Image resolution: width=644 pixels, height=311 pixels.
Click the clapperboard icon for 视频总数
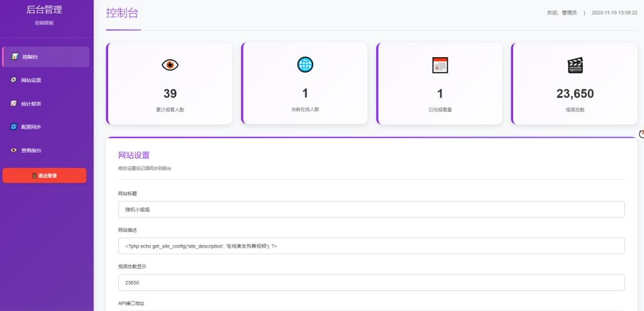[575, 65]
